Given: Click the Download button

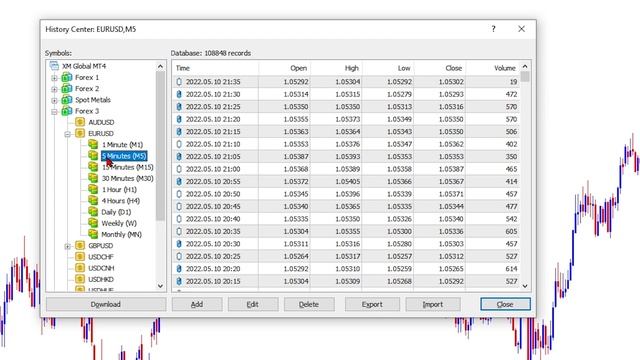Looking at the screenshot, I should (106, 304).
